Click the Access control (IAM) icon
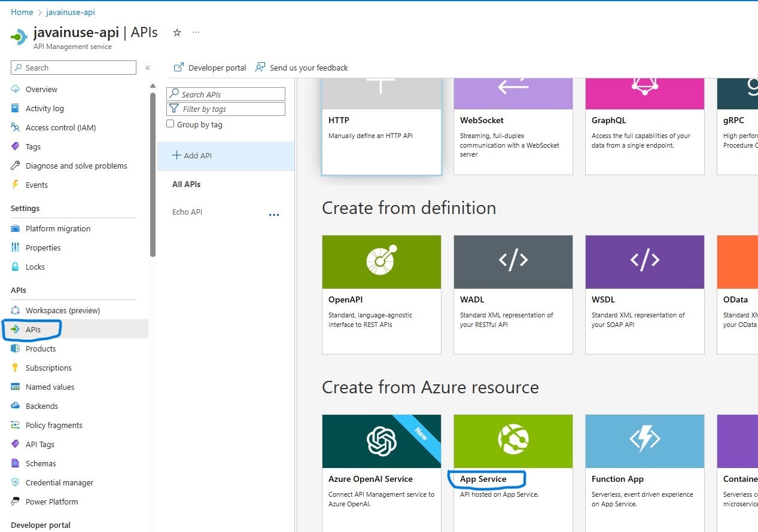Image resolution: width=758 pixels, height=532 pixels. click(x=16, y=127)
